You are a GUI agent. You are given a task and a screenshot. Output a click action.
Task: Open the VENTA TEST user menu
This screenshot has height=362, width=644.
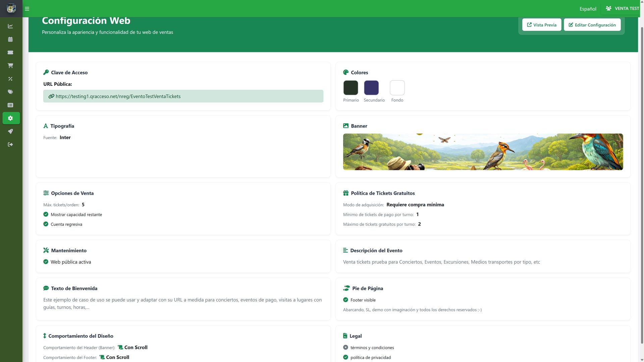coord(623,8)
